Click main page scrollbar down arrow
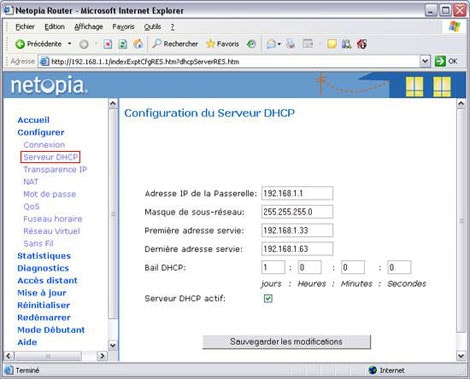Screen dimensions: 470x379 [461, 356]
